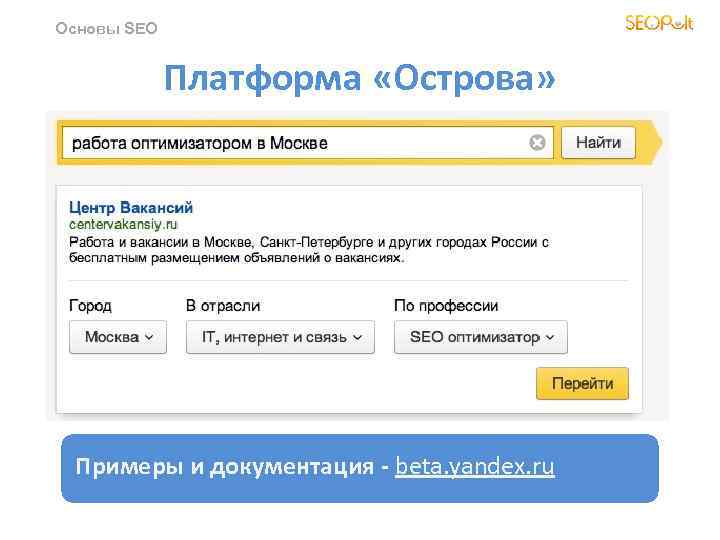The width and height of the screenshot is (720, 540).
Task: Click the Платформа «Острова» heading
Action: coord(360,78)
